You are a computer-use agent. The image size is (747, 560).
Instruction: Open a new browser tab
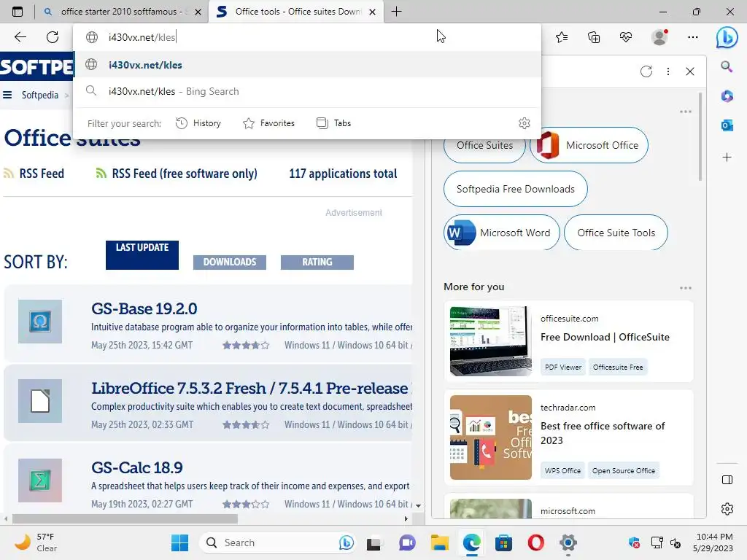click(x=396, y=12)
